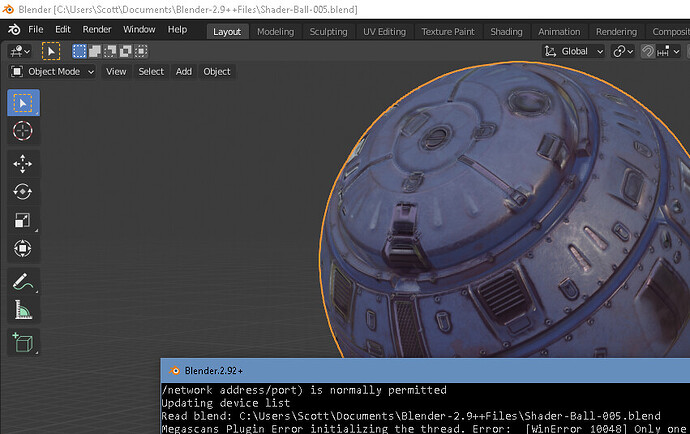Image resolution: width=690 pixels, height=434 pixels.
Task: Activate the 3D Cursor tool
Action: click(x=23, y=131)
